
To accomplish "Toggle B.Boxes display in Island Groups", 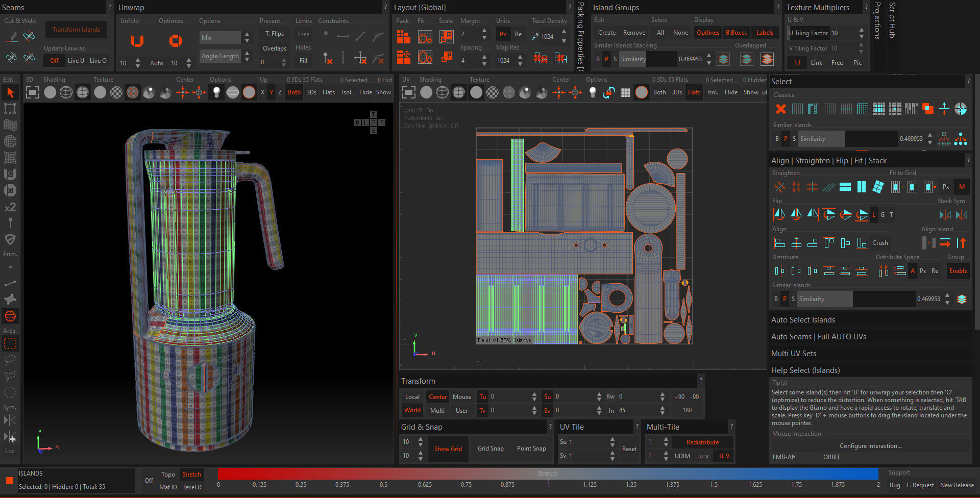I will pyautogui.click(x=736, y=33).
